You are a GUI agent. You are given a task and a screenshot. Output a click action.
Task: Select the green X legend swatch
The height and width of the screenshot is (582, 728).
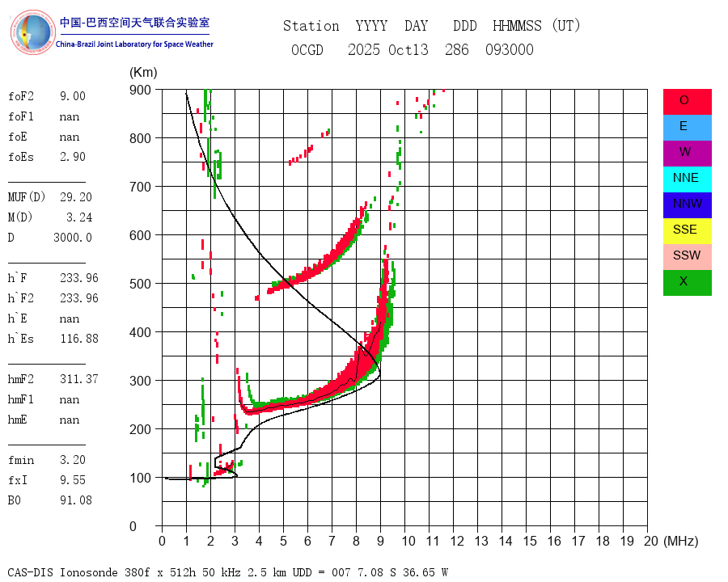pos(687,283)
